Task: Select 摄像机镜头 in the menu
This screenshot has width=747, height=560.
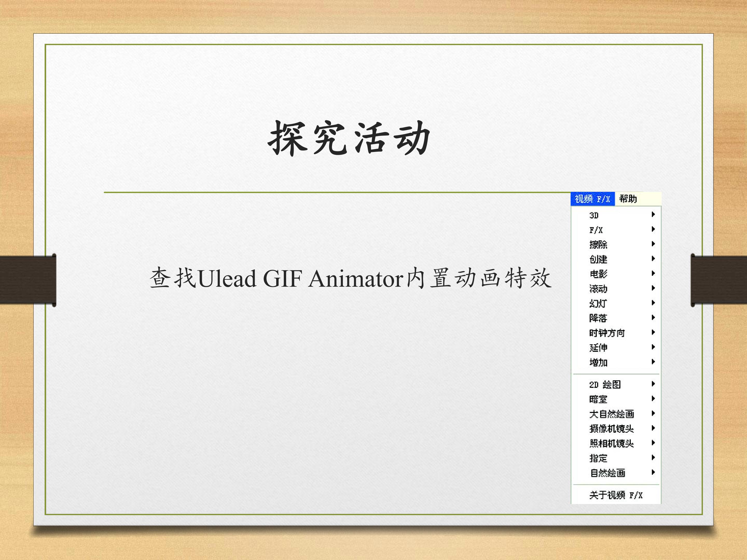Action: [x=616, y=428]
